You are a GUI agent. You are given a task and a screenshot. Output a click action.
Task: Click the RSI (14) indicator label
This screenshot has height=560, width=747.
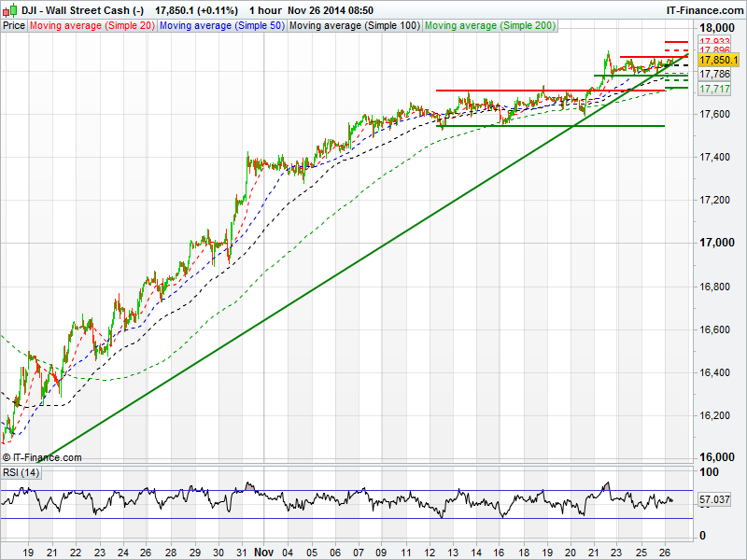tap(21, 472)
